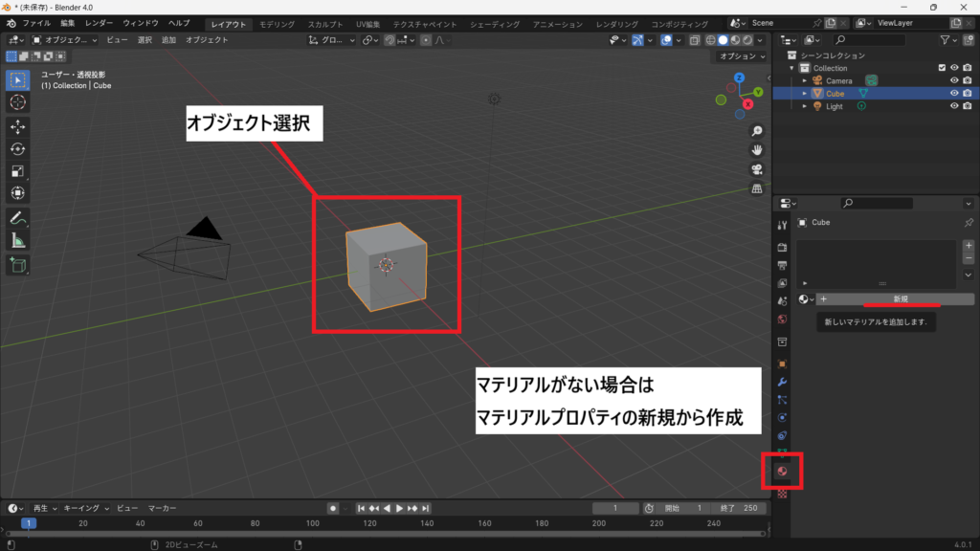Select the 3D Cursor tool
This screenshot has width=980, height=551.
pyautogui.click(x=17, y=102)
